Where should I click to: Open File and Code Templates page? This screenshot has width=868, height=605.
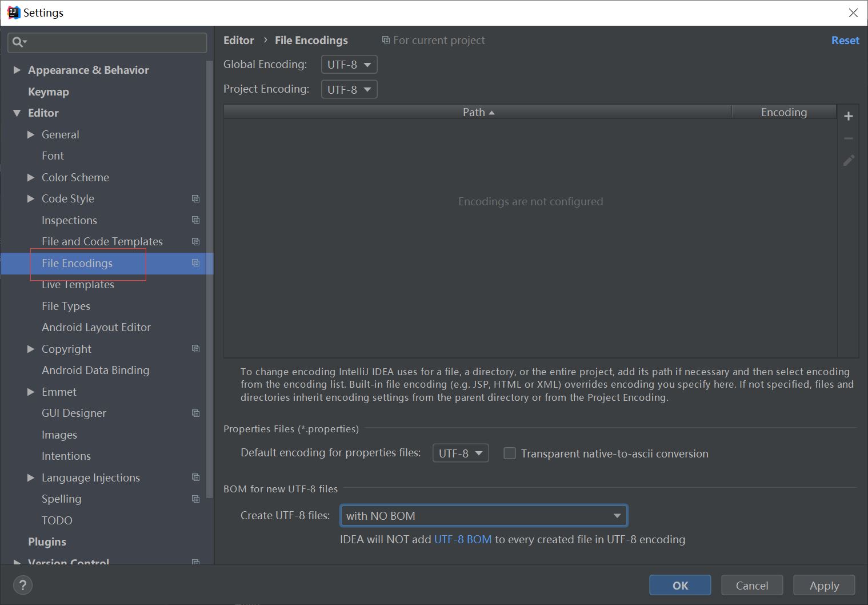102,241
